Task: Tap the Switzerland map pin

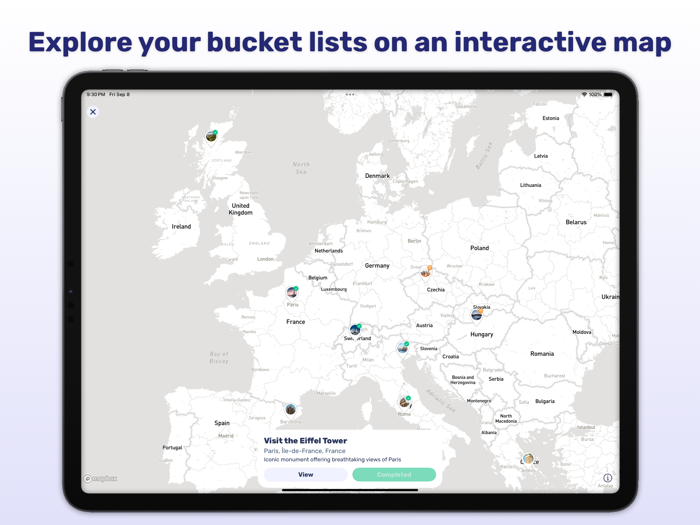Action: pyautogui.click(x=355, y=330)
